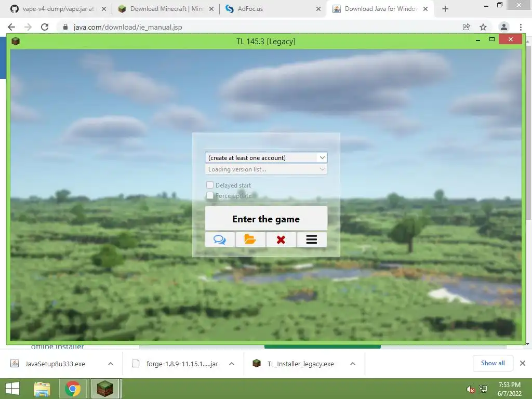Click the network tray icon
Image resolution: width=532 pixels, height=399 pixels.
click(483, 389)
